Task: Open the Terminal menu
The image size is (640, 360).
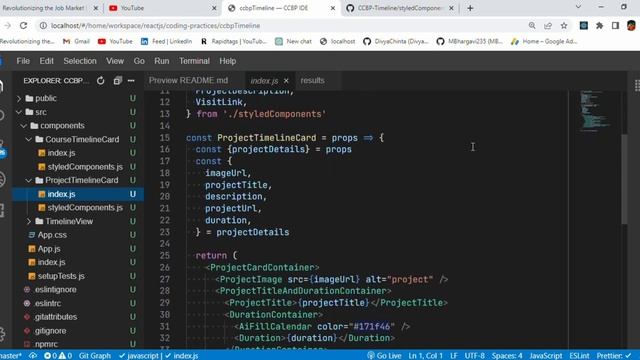Action: pos(194,61)
